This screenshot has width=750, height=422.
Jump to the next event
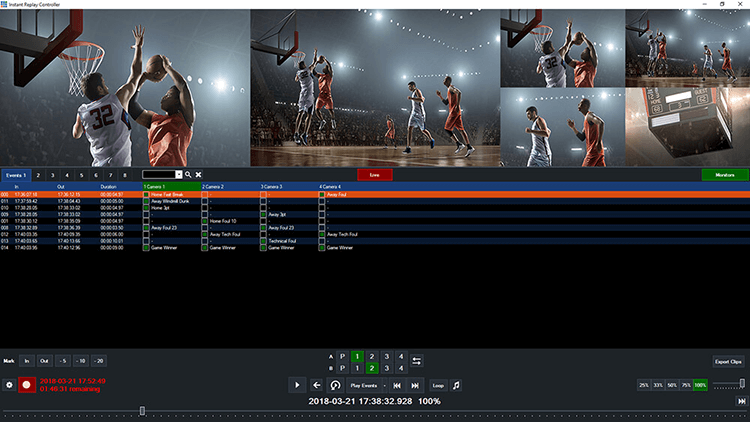[415, 385]
